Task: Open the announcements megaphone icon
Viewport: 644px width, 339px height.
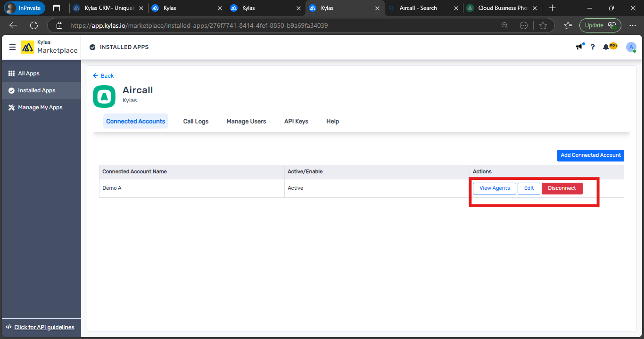Action: click(579, 47)
